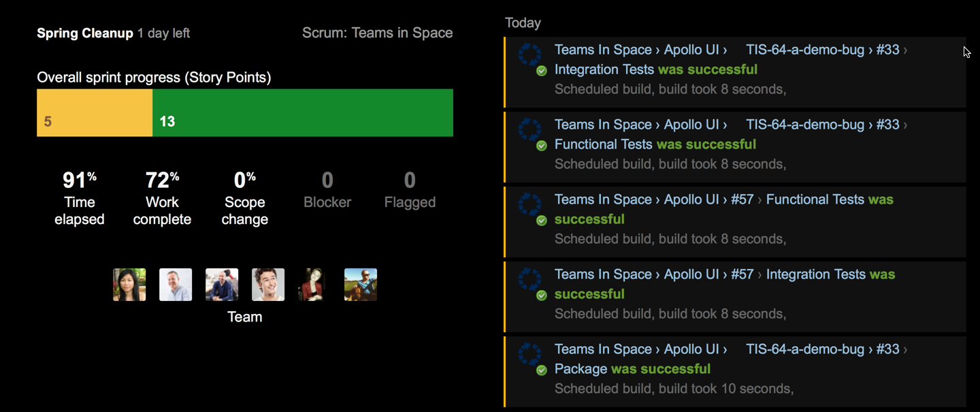Open build #57 in the Functional Tests entry
980x412 pixels.
742,200
